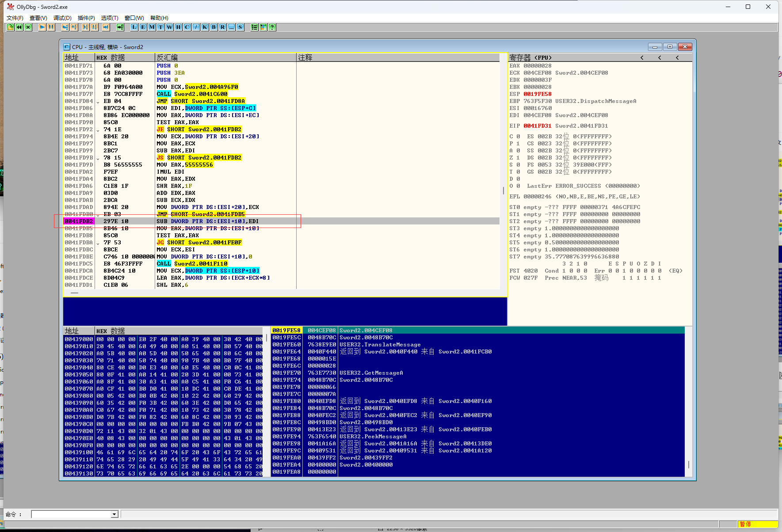Select the EIP register value 0041FD31
This screenshot has width=782, height=532.
pyautogui.click(x=537, y=126)
